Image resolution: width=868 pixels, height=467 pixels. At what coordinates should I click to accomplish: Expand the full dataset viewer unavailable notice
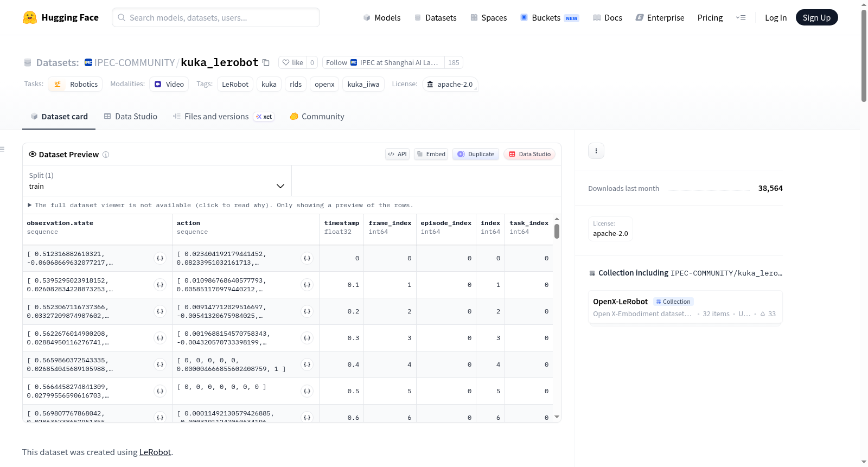click(x=220, y=205)
